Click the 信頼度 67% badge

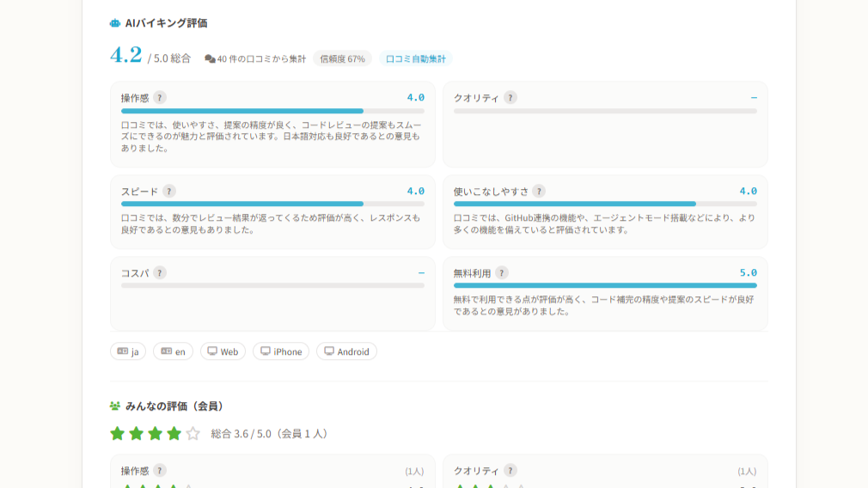(343, 58)
